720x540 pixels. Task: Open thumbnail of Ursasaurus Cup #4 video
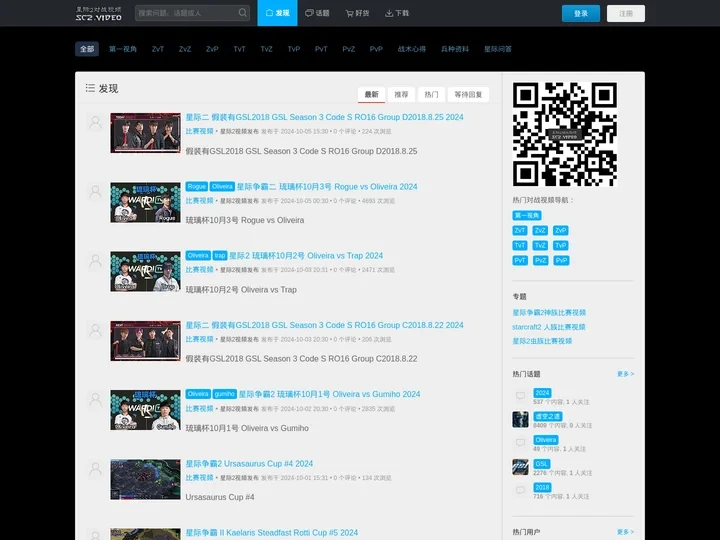[146, 479]
